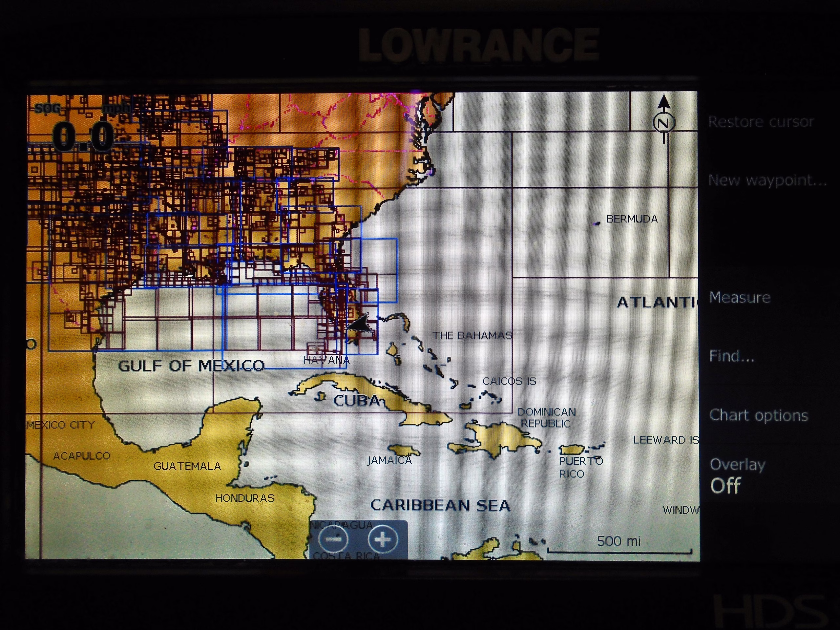Viewport: 840px width, 630px height.
Task: Tap GULF OF MEXICO label
Action: 191,366
